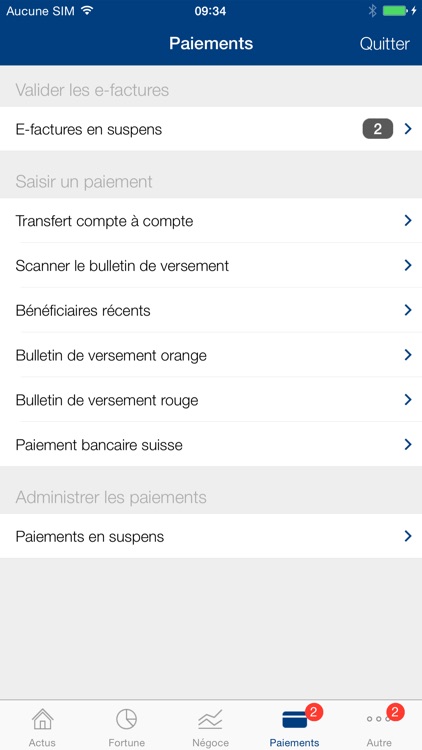Image resolution: width=422 pixels, height=750 pixels.
Task: Tap chevron next to Bénéficiaires récents
Action: tap(408, 310)
